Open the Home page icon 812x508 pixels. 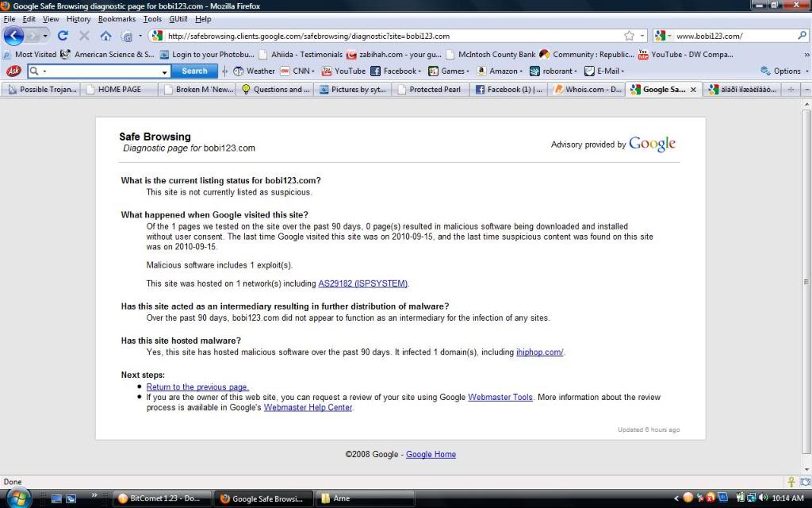(x=105, y=36)
